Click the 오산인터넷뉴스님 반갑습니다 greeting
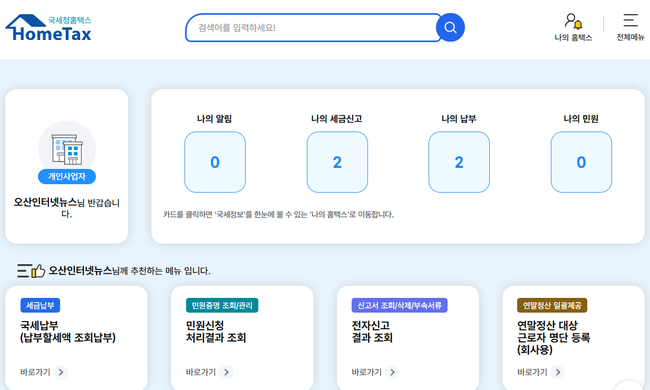 click(67, 208)
